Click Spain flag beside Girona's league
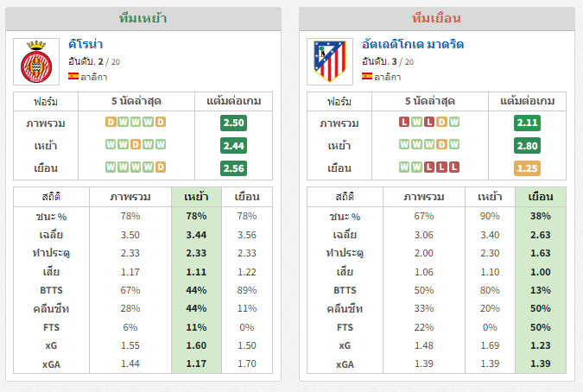 73,76
